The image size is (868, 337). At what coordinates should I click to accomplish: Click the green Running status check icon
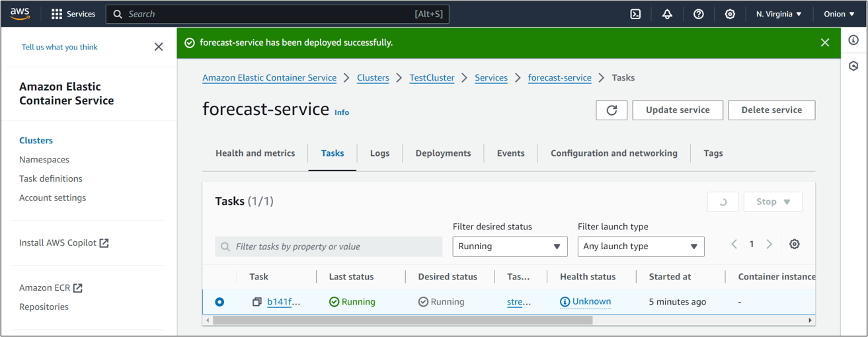pyautogui.click(x=334, y=302)
